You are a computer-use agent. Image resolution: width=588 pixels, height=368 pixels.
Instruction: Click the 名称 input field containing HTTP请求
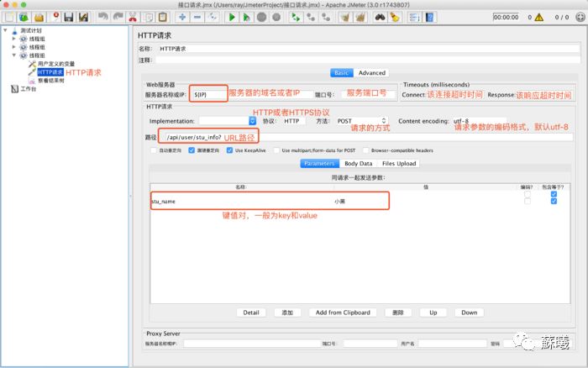click(x=368, y=49)
